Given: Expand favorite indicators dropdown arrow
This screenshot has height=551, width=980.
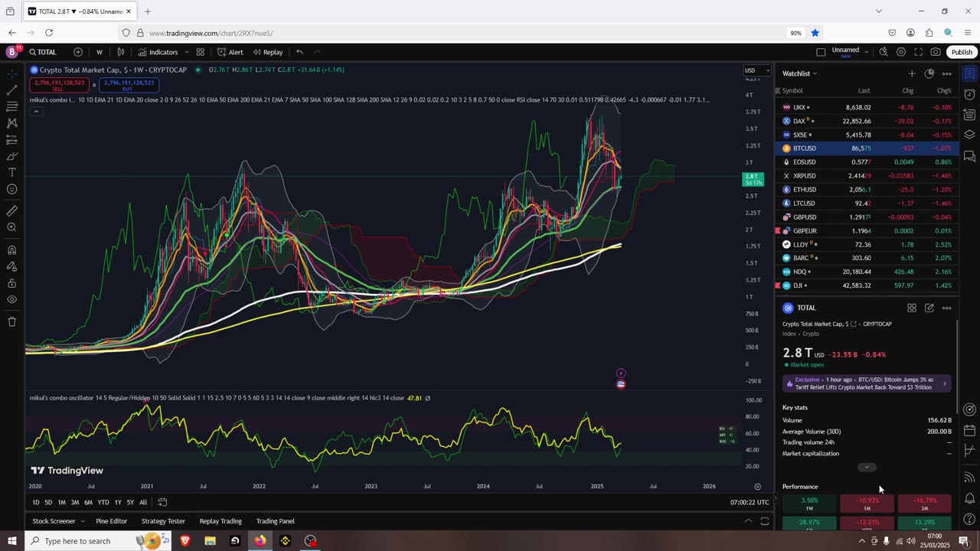Looking at the screenshot, I should (187, 52).
